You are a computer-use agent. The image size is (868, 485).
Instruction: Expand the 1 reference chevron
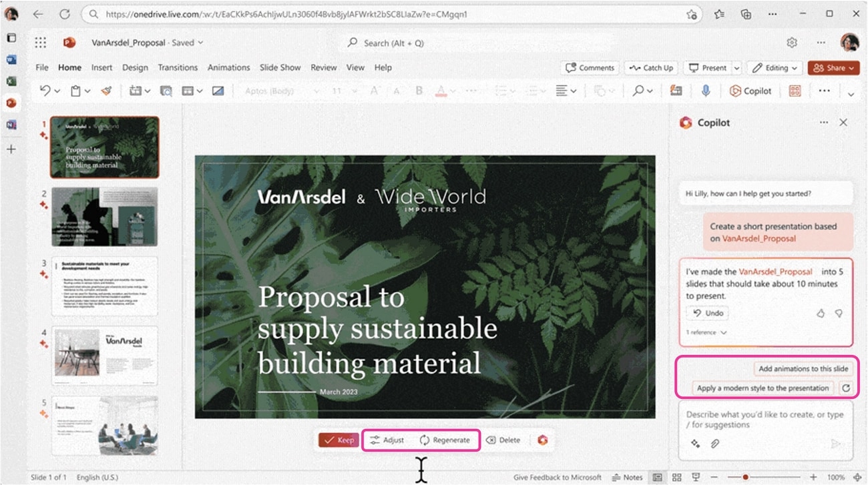(x=724, y=333)
